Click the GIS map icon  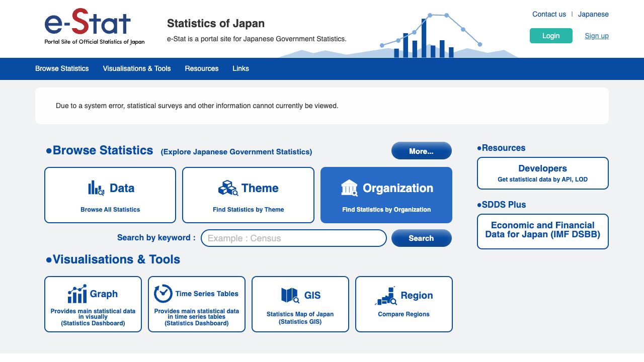coord(290,295)
